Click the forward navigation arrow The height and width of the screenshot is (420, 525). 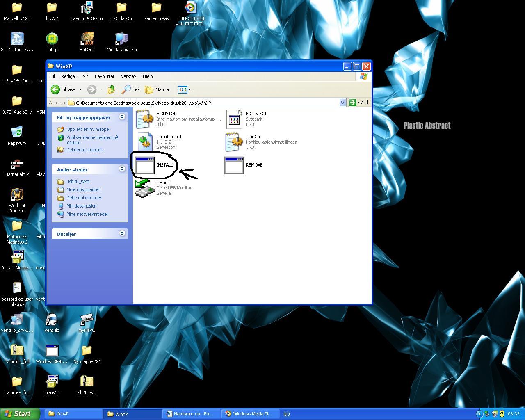92,89
